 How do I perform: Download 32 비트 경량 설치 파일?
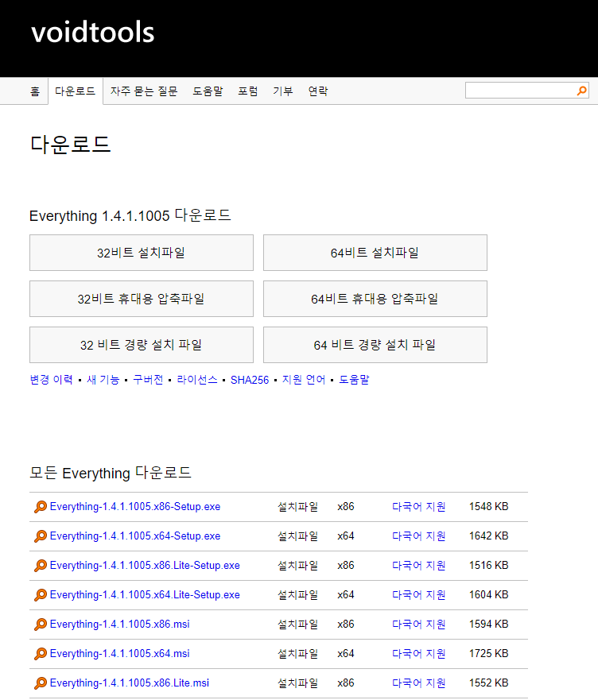[142, 345]
